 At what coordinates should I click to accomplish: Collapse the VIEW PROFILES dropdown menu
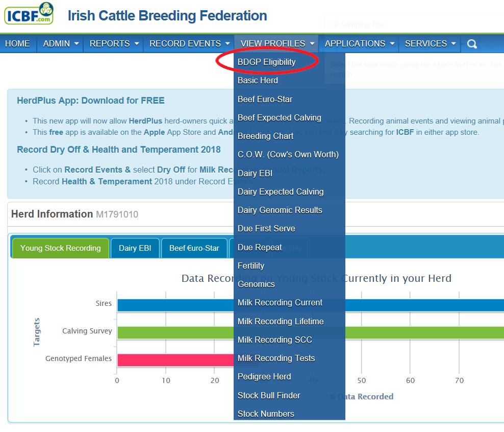coord(277,43)
